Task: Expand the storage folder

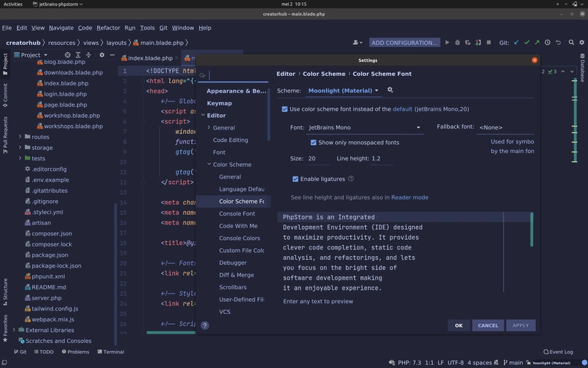Action: pyautogui.click(x=21, y=147)
